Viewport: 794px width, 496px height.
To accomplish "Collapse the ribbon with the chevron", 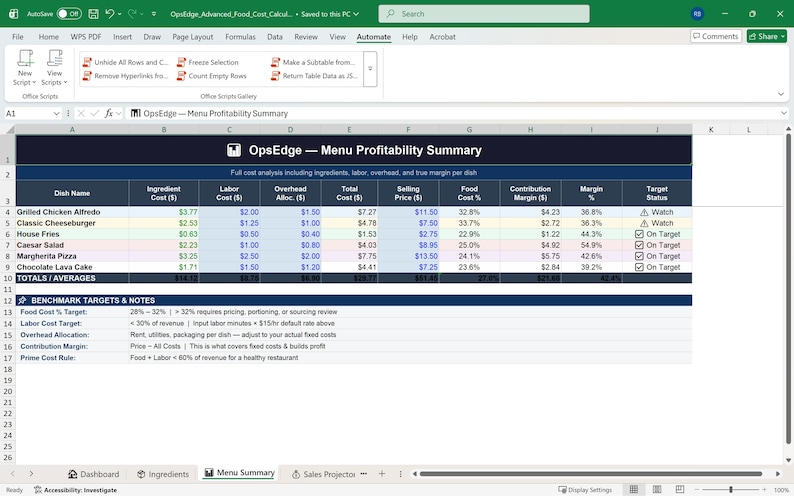I will pos(780,94).
